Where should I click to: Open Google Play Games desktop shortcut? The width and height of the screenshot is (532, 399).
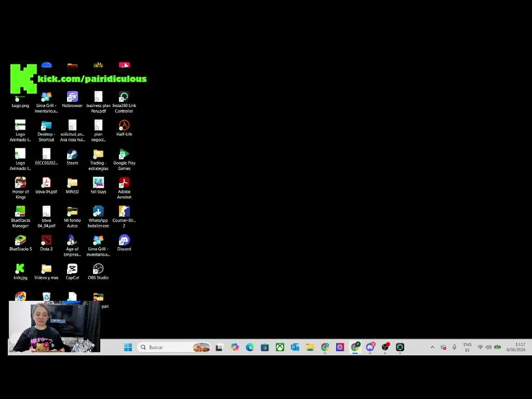(x=124, y=160)
